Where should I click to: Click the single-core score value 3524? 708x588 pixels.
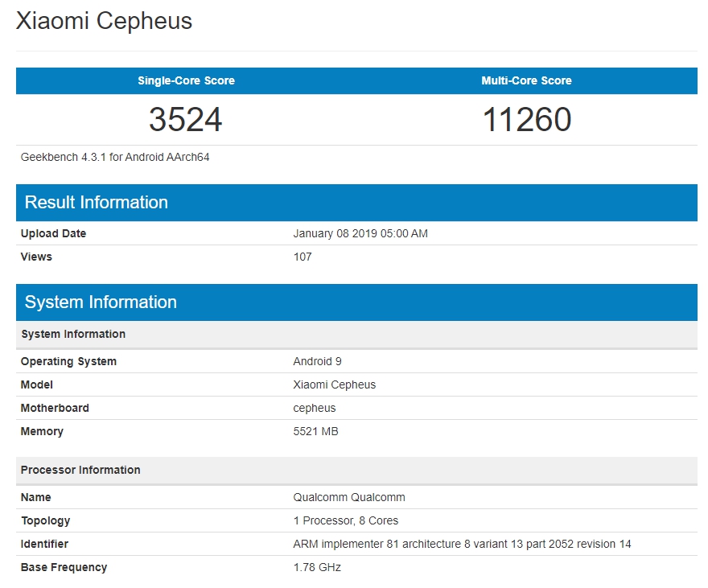pyautogui.click(x=186, y=120)
